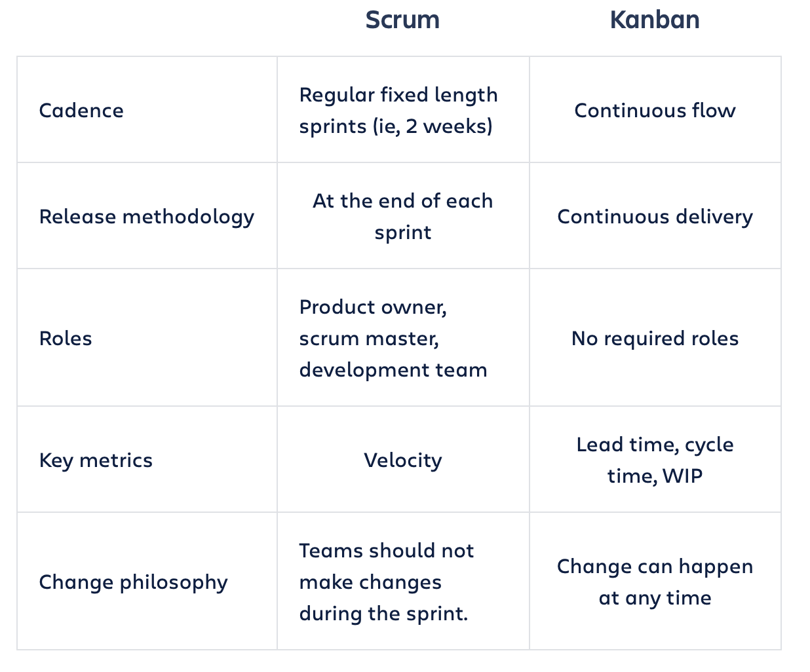Screen dimensions: 810x672
Task: Click the Scrum column header
Action: (x=402, y=20)
